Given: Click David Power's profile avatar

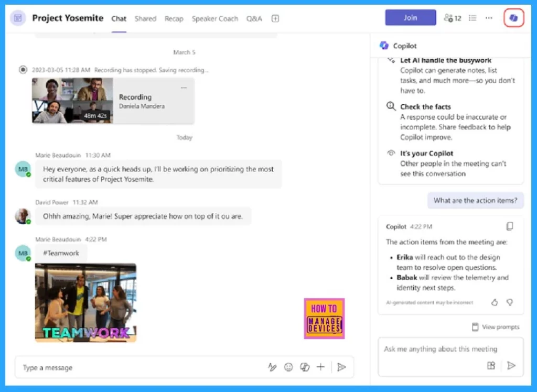Looking at the screenshot, I should [23, 216].
